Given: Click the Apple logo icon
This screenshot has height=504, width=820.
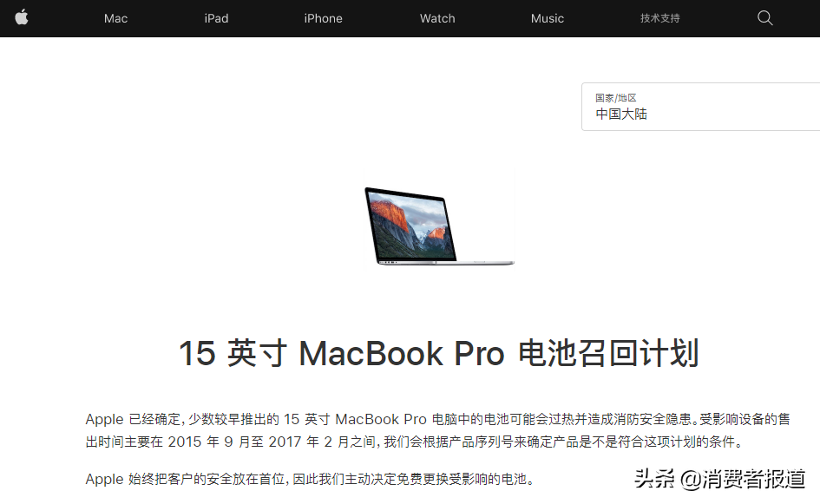Looking at the screenshot, I should 22,17.
